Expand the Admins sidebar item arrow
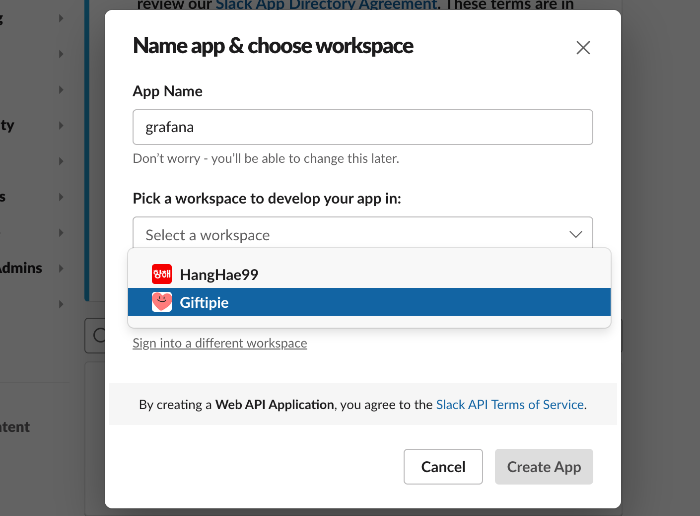700x516 pixels. [61, 268]
